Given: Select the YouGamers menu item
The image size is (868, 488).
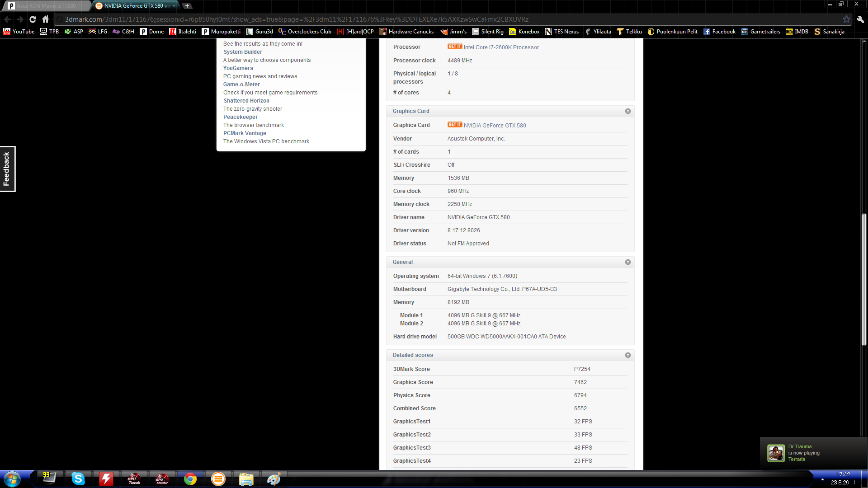Looking at the screenshot, I should (x=238, y=68).
